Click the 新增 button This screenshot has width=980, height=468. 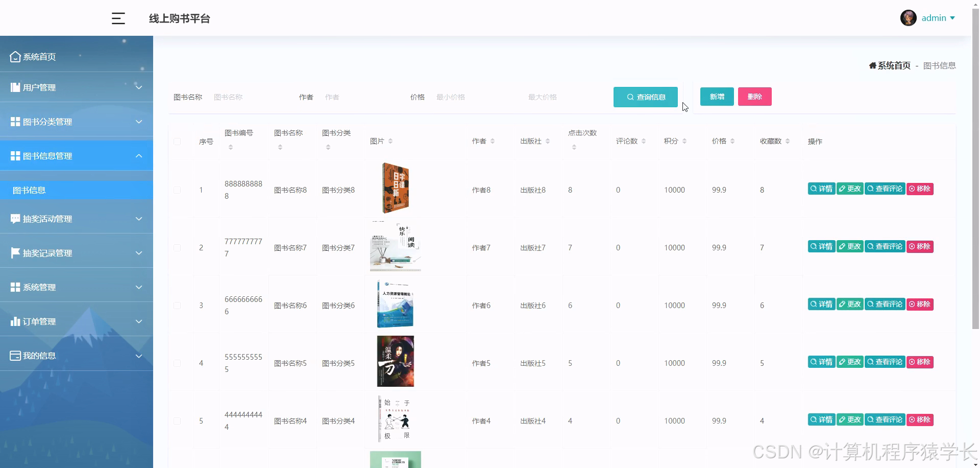[x=717, y=97]
